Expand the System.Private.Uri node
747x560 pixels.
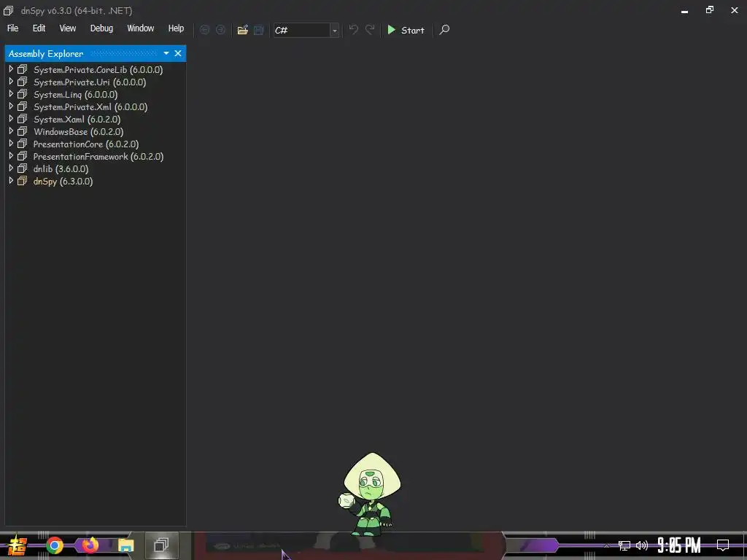(11, 82)
